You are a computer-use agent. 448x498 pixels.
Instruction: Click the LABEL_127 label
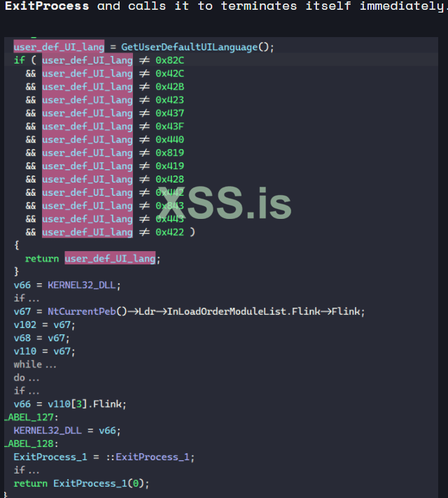[31, 417]
